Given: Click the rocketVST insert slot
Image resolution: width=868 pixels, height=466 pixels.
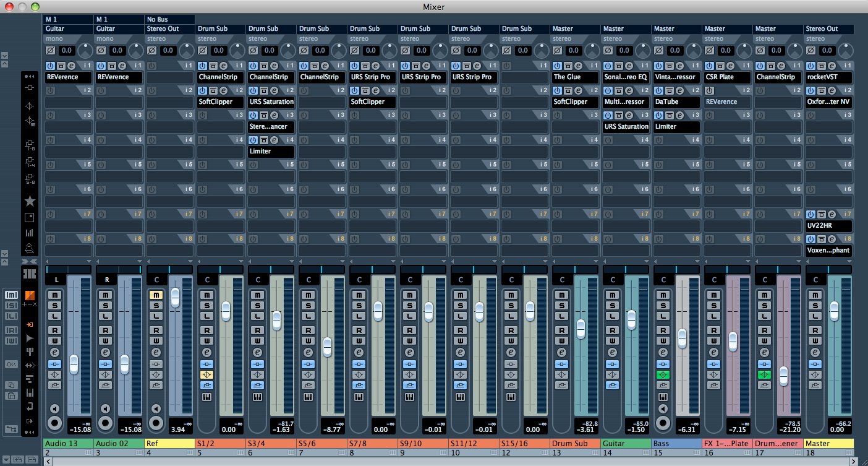Looking at the screenshot, I should pos(829,77).
